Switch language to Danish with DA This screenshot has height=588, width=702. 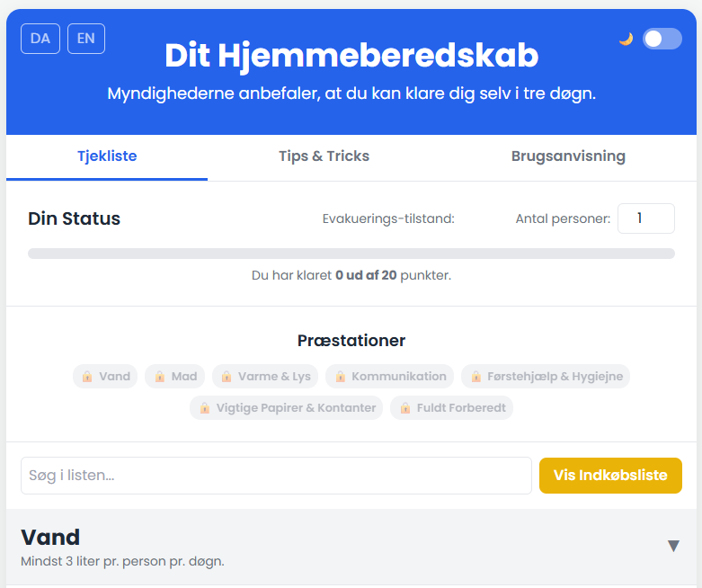click(x=40, y=39)
